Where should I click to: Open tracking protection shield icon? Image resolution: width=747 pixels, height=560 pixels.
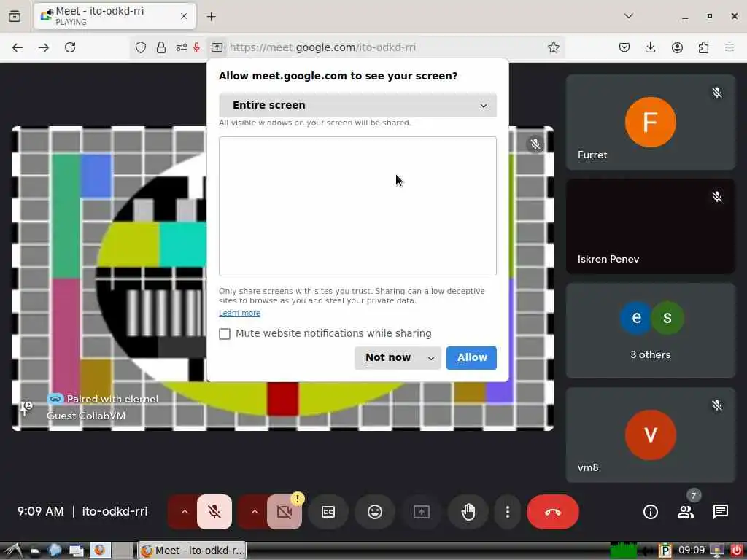tap(141, 47)
